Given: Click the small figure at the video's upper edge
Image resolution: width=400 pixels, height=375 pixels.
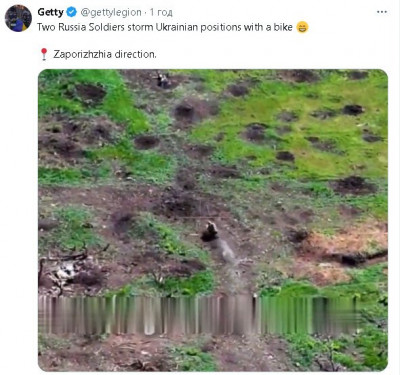Looking at the screenshot, I should (163, 80).
